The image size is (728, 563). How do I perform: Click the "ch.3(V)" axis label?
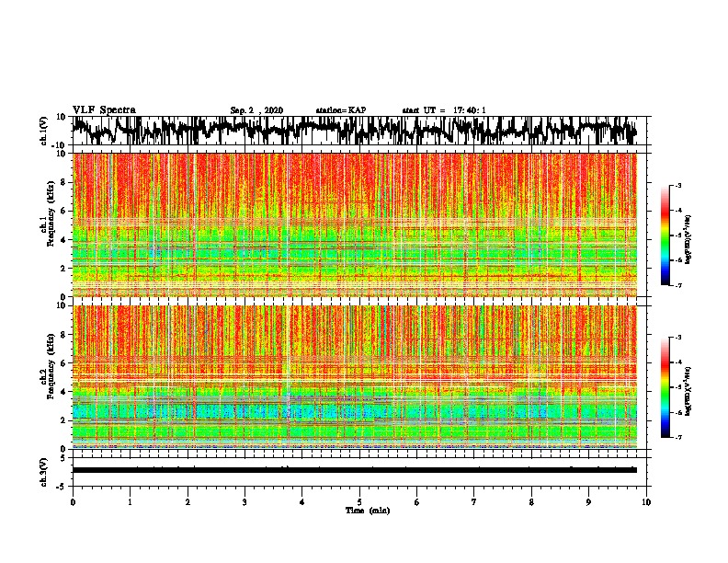tap(44, 472)
